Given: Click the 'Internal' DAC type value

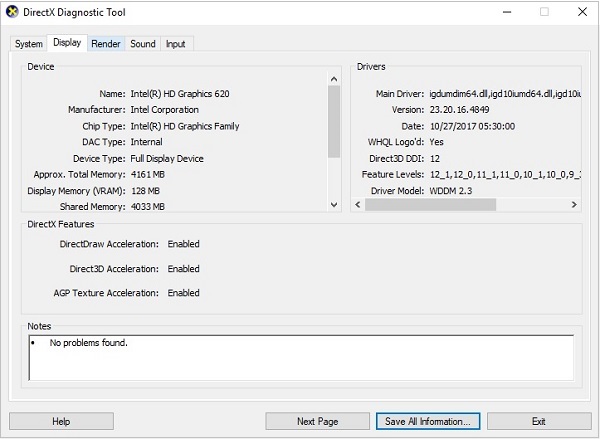Looking at the screenshot, I should (147, 142).
